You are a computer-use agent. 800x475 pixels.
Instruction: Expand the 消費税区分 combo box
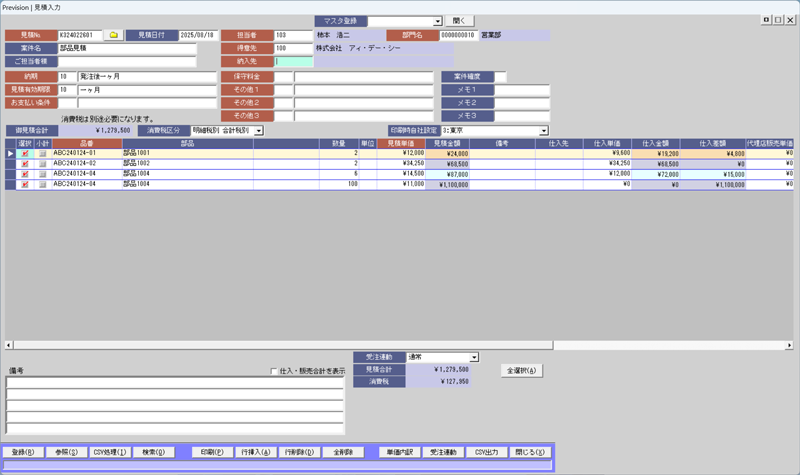(258, 130)
